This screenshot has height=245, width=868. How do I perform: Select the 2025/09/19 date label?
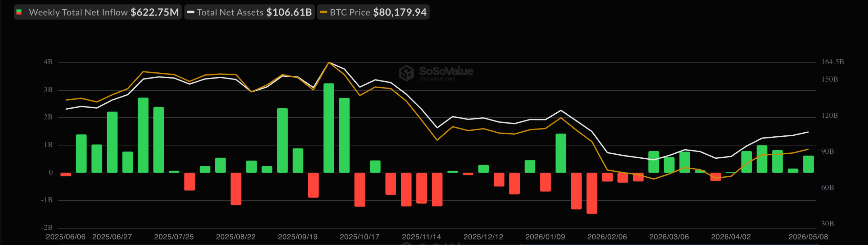point(298,237)
